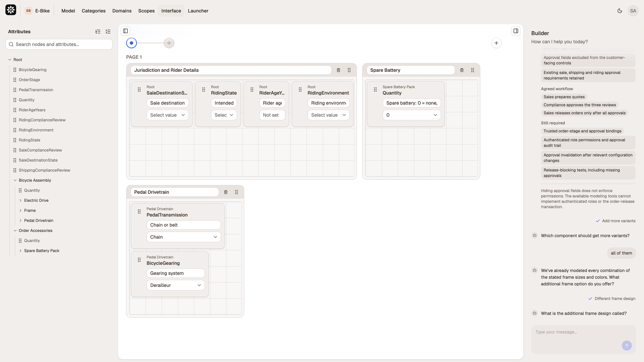Open Spare battery quantity dropdown
Viewport: 644px width, 362px height.
click(412, 115)
